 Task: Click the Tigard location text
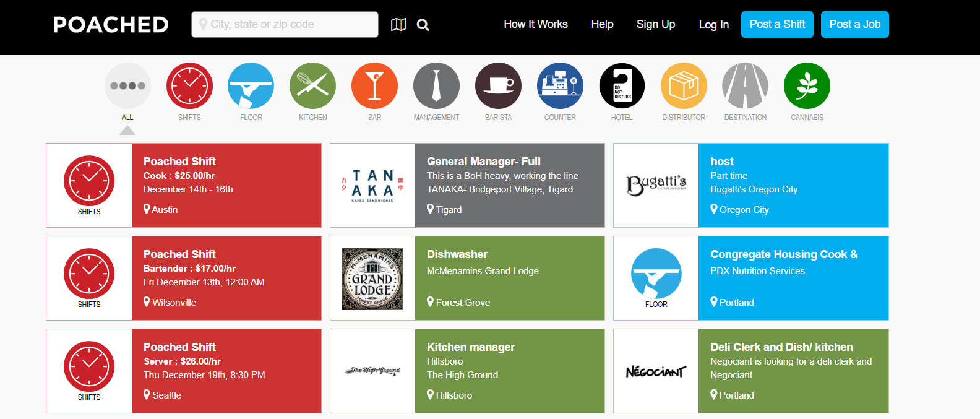click(x=449, y=210)
